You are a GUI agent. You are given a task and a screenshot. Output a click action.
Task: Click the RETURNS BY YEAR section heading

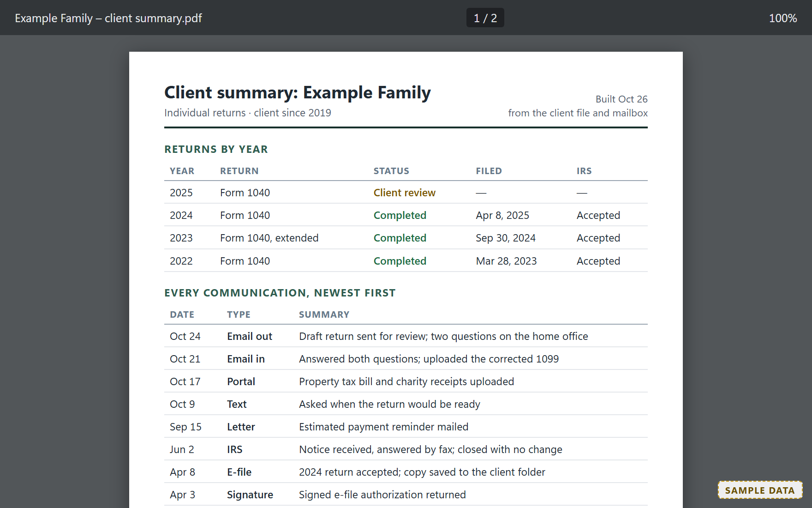click(x=216, y=149)
